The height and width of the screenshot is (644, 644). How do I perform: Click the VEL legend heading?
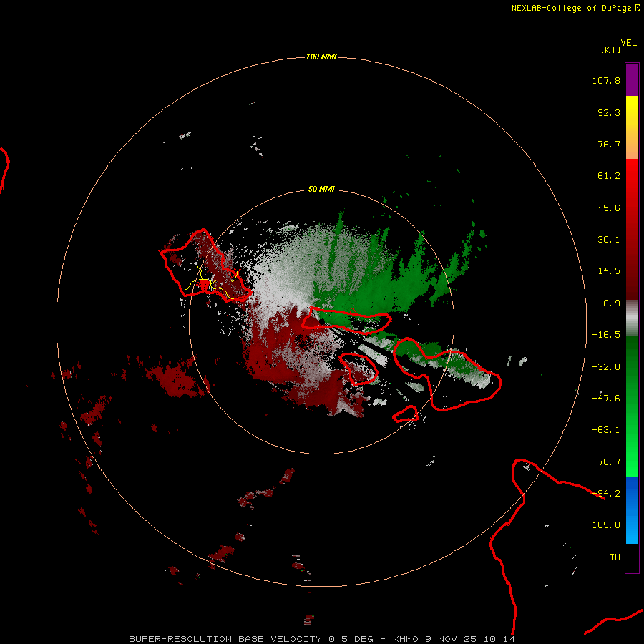[628, 43]
